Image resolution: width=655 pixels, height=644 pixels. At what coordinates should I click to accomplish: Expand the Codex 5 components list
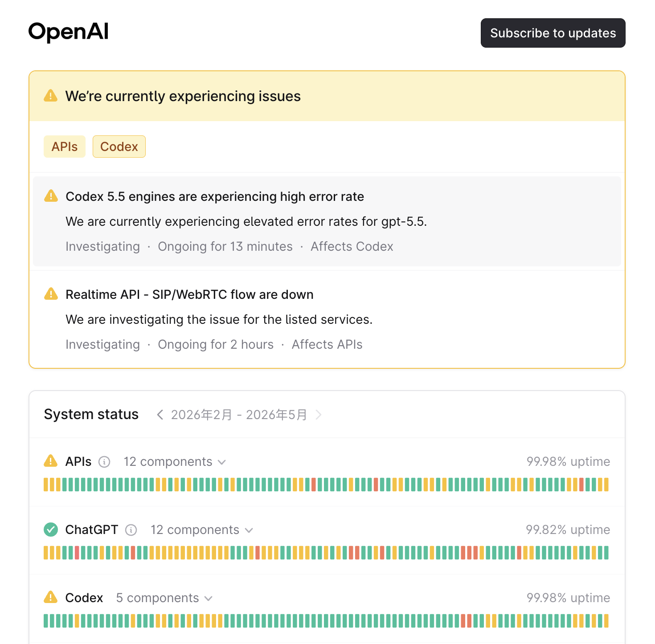pos(164,598)
